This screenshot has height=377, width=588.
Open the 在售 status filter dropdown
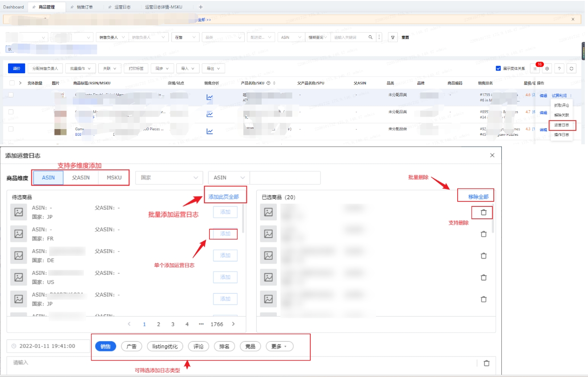(x=185, y=38)
